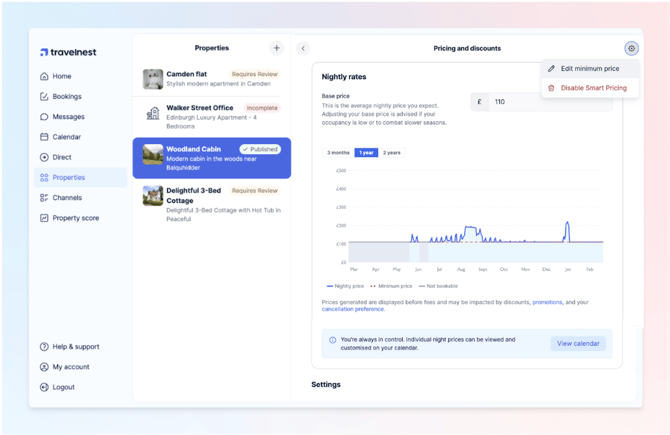670x435 pixels.
Task: Select Walker Street Office property
Action: (212, 117)
